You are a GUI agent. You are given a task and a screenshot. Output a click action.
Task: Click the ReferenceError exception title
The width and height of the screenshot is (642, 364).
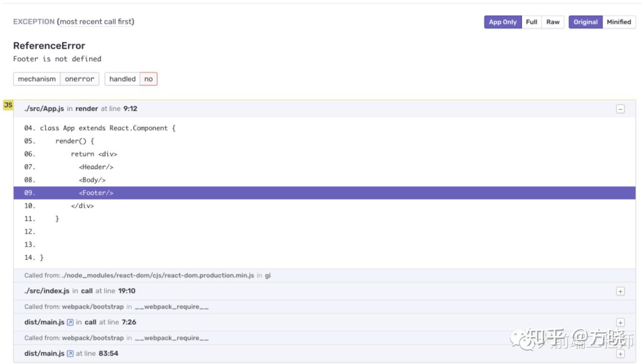[x=49, y=45]
